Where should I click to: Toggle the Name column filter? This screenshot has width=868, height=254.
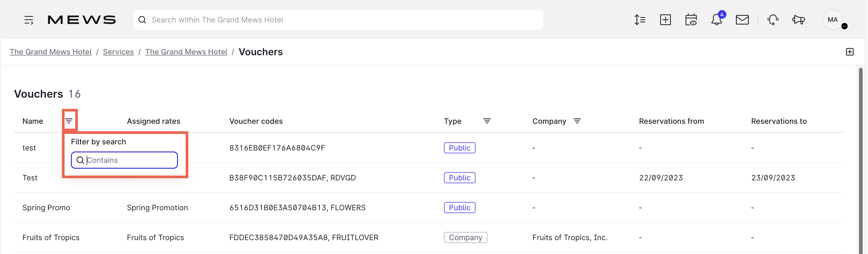69,121
